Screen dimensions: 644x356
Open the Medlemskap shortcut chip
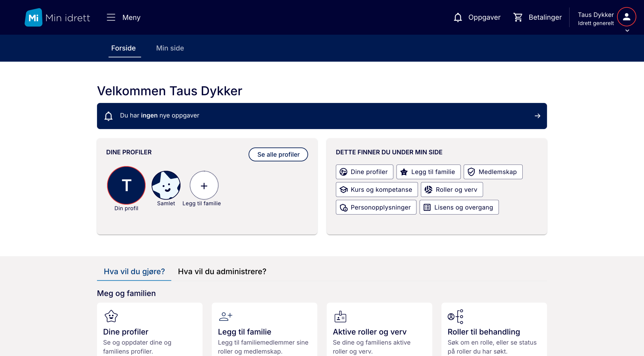point(493,172)
